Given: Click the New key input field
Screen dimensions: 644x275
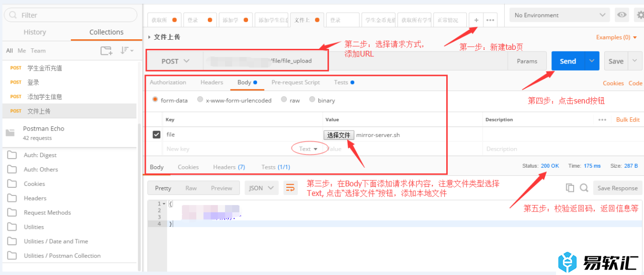Looking at the screenshot, I should coord(226,149).
